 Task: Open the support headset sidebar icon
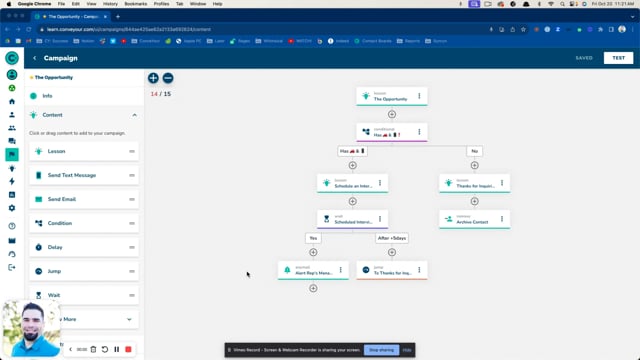12,254
